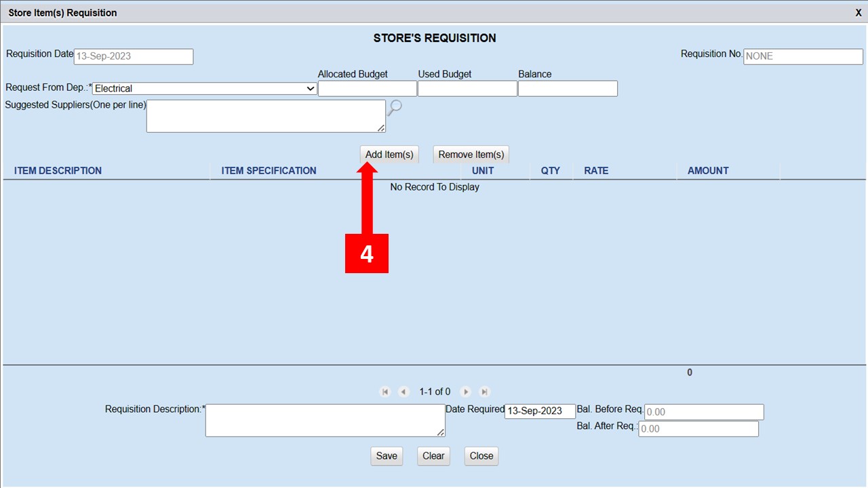Click the supplier search magnifier icon
Screen dimensions: 868x488
click(x=394, y=108)
